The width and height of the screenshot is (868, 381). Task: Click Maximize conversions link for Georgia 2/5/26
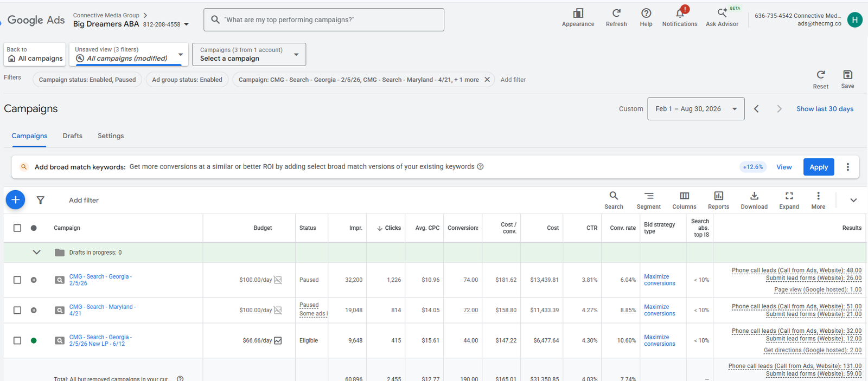click(660, 280)
